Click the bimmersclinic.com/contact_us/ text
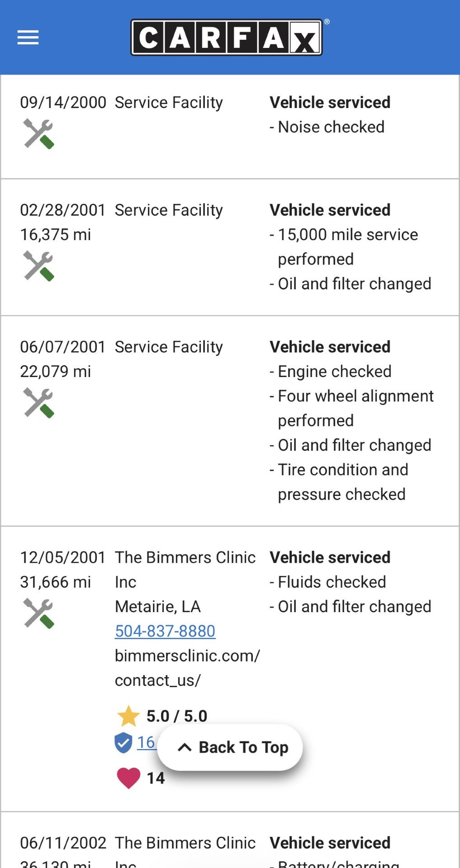The image size is (460, 868). tap(187, 668)
